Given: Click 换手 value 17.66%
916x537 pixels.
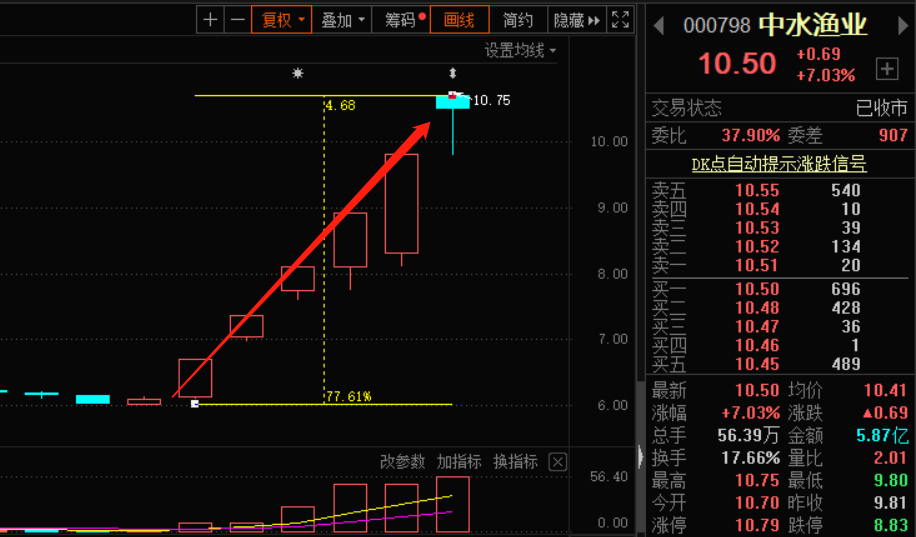Looking at the screenshot, I should pyautogui.click(x=751, y=458).
